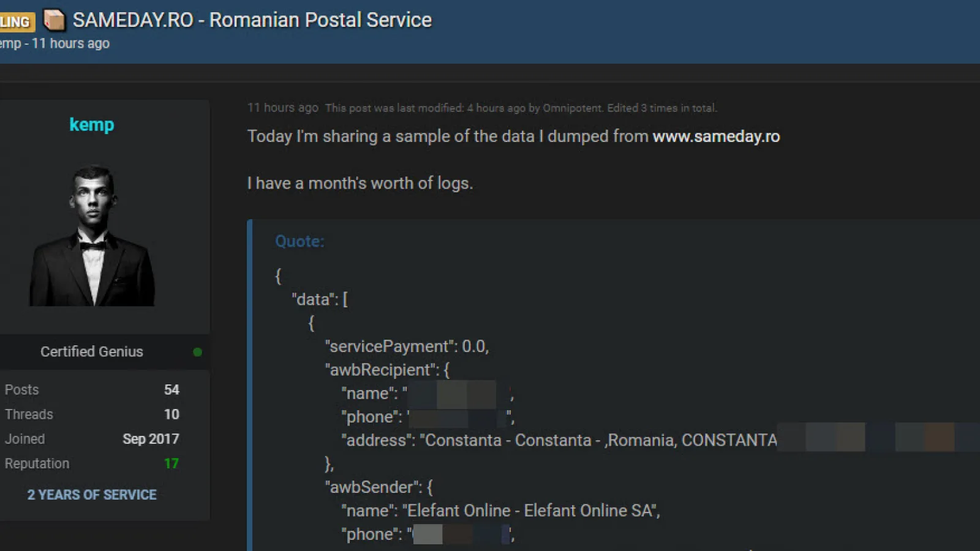
Task: Select the Constanta address line
Action: click(x=560, y=440)
